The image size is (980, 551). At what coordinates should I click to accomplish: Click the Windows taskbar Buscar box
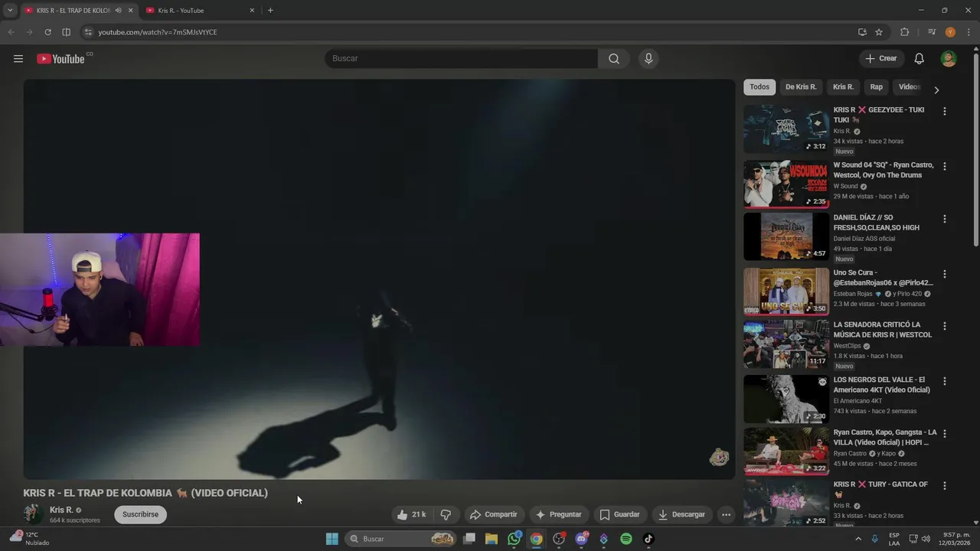tap(401, 539)
